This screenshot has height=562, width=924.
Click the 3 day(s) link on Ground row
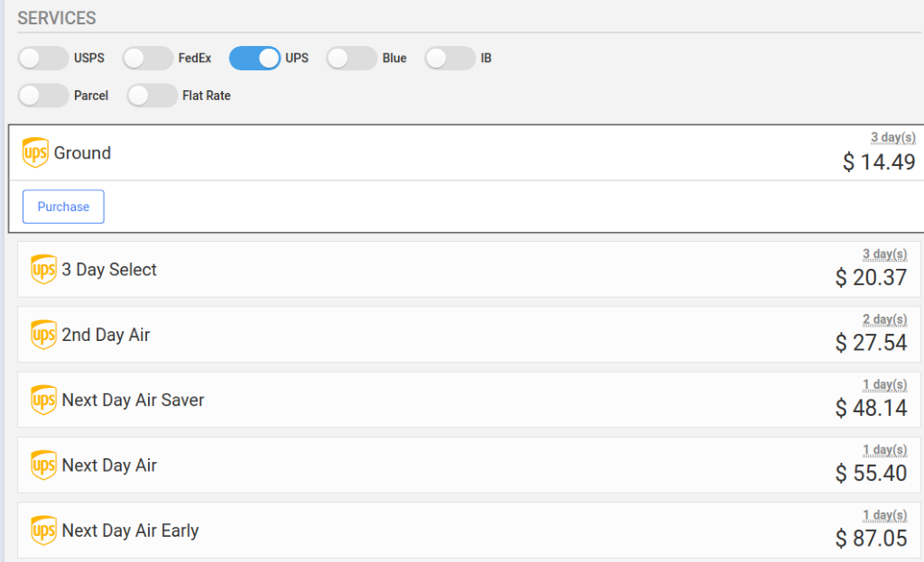point(893,137)
